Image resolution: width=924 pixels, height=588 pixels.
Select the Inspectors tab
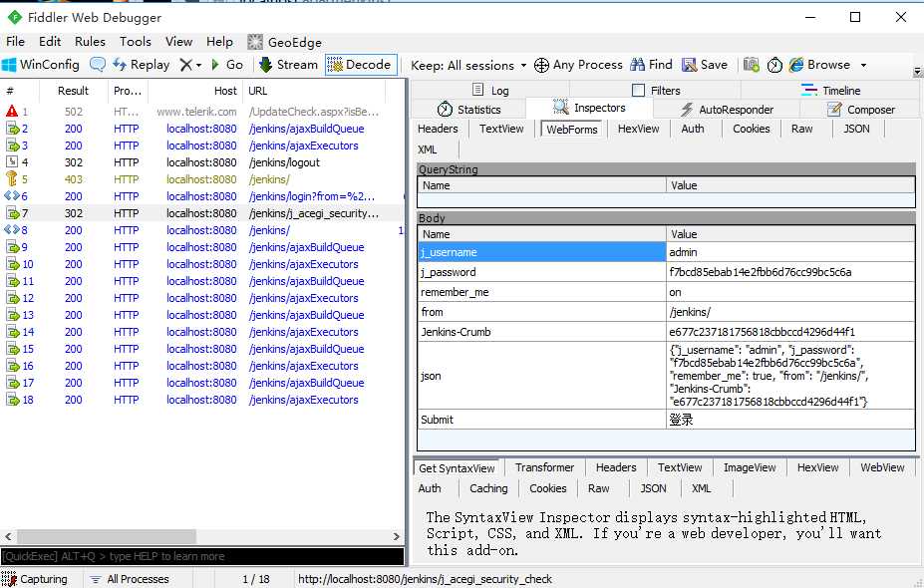point(589,108)
